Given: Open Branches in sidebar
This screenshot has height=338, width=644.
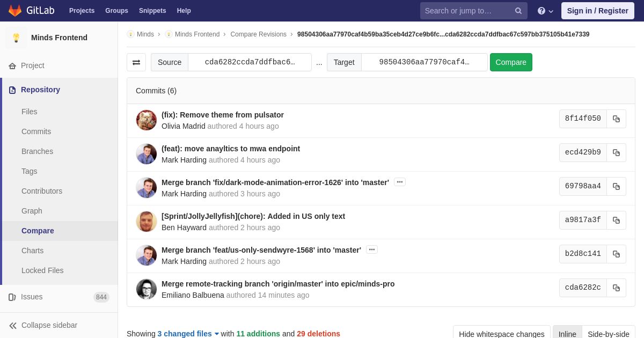Looking at the screenshot, I should point(38,151).
